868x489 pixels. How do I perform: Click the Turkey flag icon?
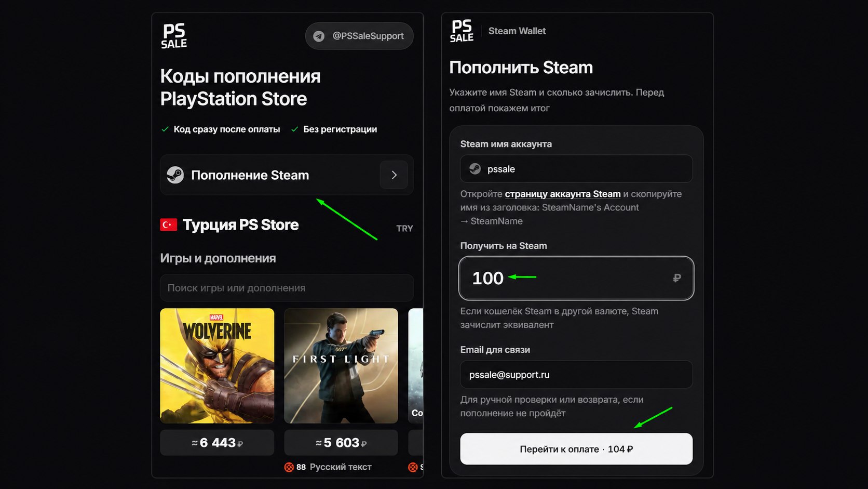[x=168, y=224]
